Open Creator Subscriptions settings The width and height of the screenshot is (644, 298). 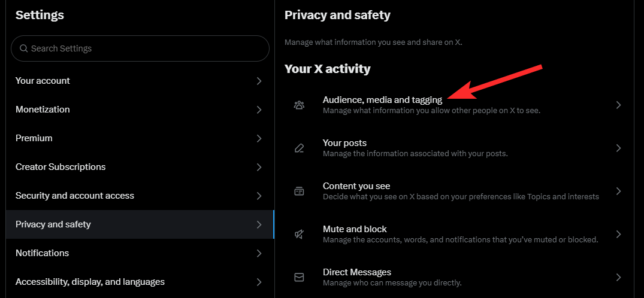pyautogui.click(x=61, y=167)
